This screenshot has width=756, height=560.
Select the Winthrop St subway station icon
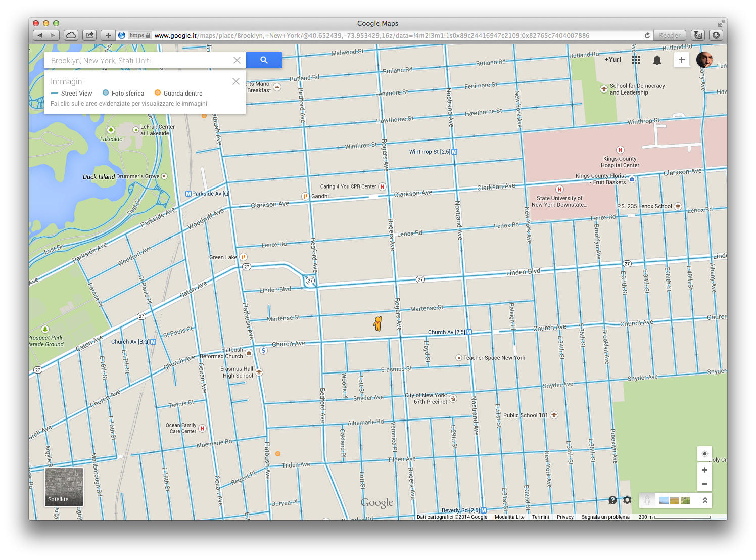click(454, 152)
